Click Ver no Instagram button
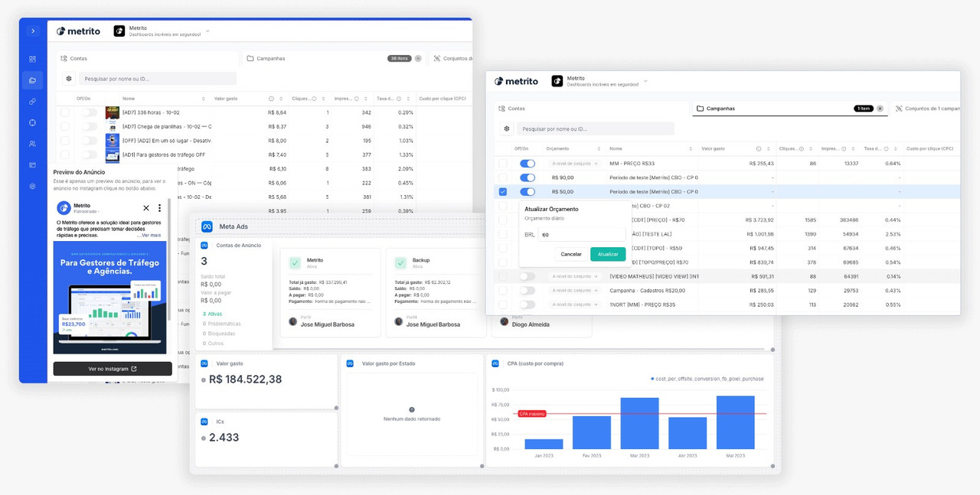This screenshot has width=980, height=495. [x=113, y=369]
